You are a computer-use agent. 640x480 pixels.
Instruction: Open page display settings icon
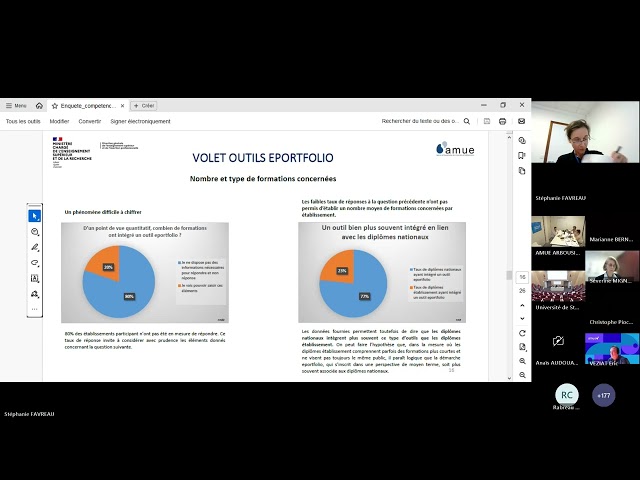coord(522,347)
